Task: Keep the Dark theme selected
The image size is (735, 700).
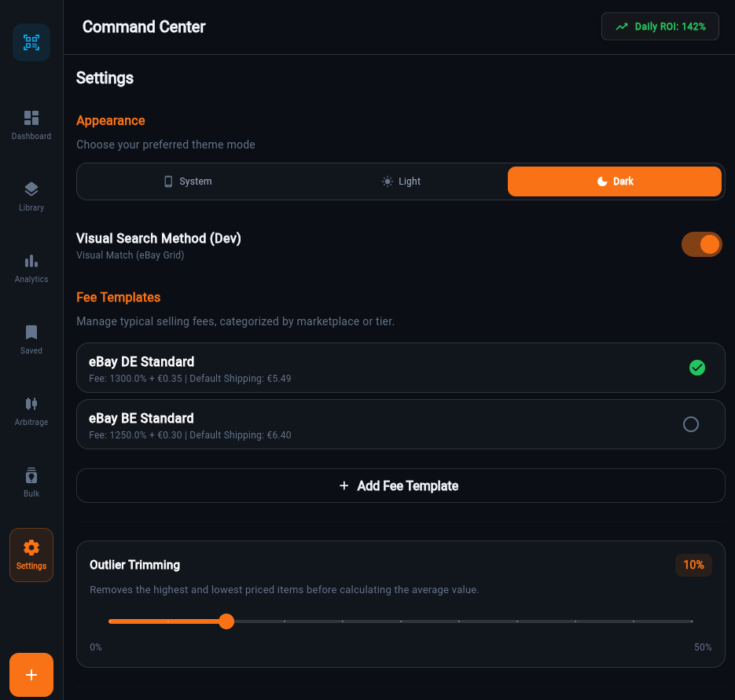Action: (614, 181)
